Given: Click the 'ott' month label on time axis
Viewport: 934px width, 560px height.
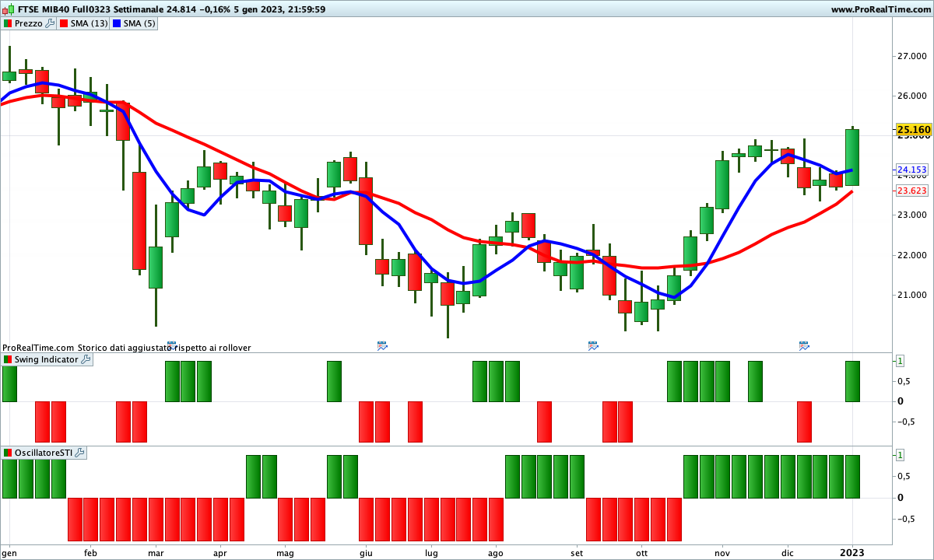Looking at the screenshot, I should pos(641,553).
